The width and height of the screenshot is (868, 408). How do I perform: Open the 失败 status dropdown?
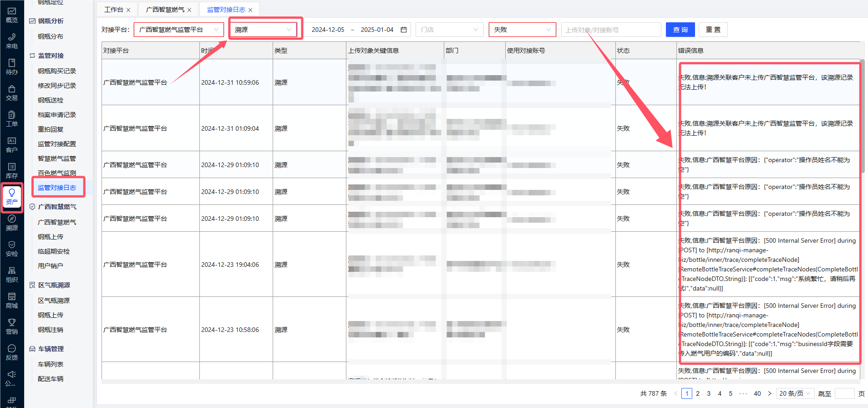[522, 30]
